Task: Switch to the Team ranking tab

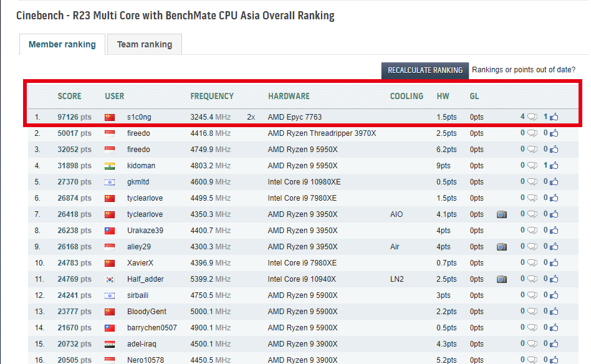Action: (x=145, y=44)
